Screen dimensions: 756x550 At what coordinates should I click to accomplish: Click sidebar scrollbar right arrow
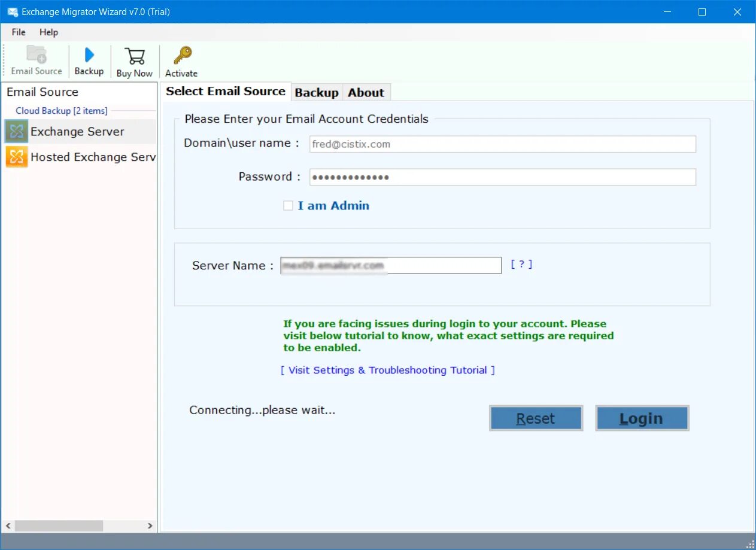[x=150, y=526]
